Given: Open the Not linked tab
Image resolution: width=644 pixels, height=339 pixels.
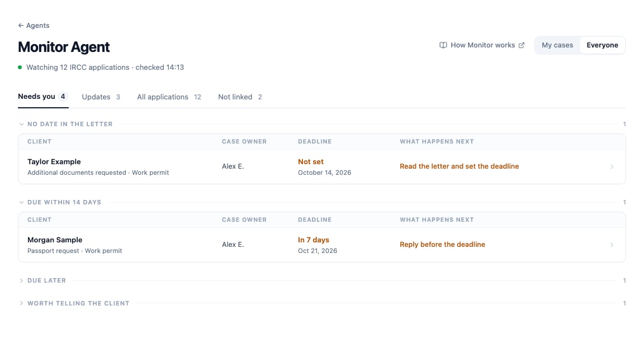Looking at the screenshot, I should tap(240, 97).
